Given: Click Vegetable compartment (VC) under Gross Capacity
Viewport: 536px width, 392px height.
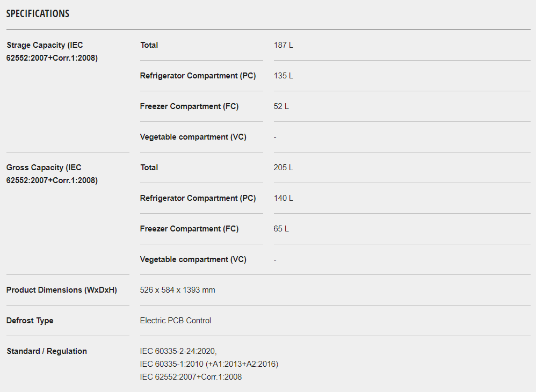Looking at the screenshot, I should coord(193,259).
